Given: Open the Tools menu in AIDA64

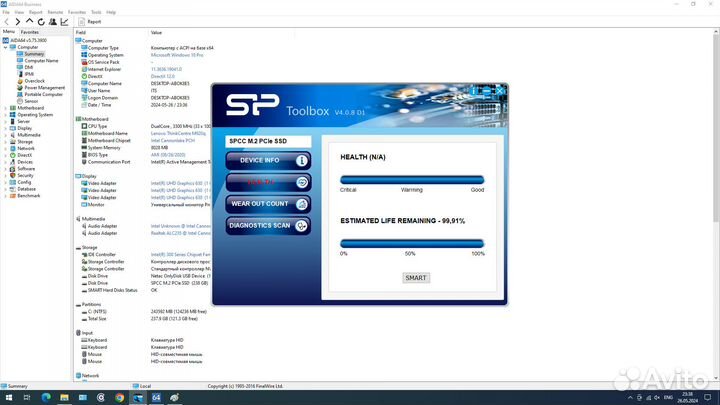Looking at the screenshot, I should tap(96, 12).
